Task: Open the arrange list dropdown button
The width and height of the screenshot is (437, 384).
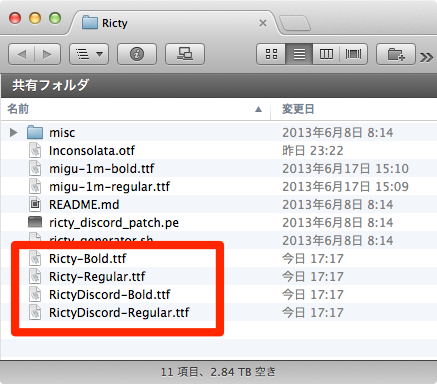Action: (89, 54)
